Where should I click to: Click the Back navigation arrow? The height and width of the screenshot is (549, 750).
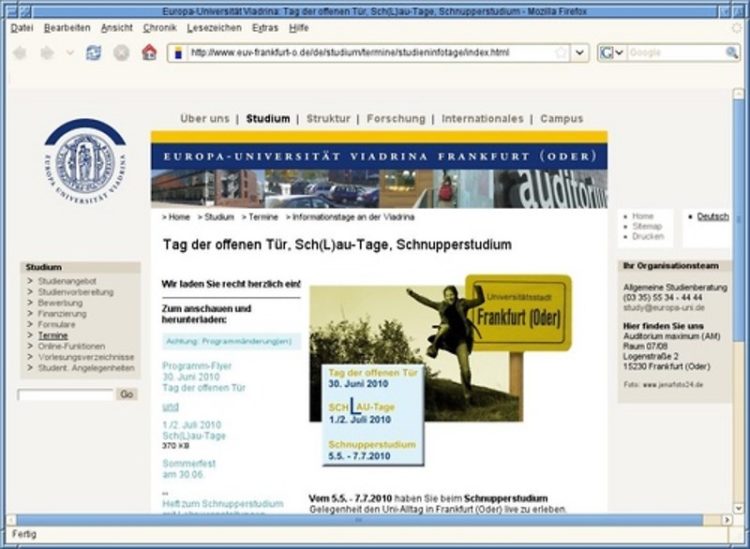coord(20,53)
